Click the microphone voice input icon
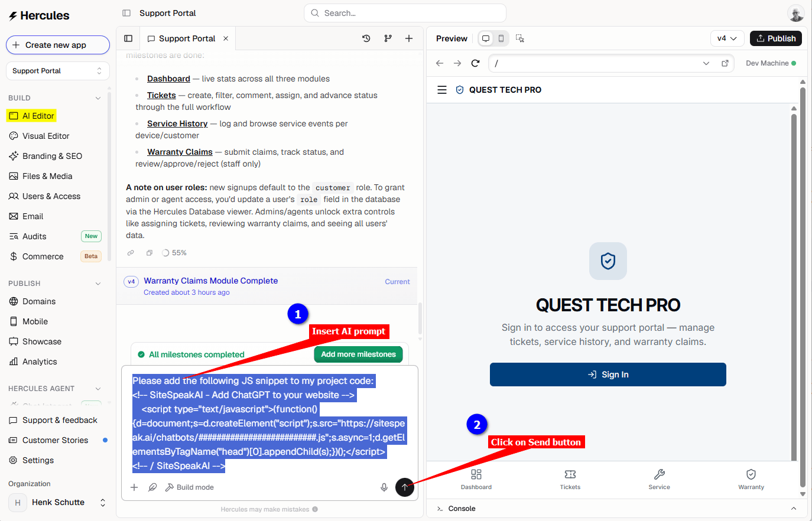The image size is (812, 521). click(384, 487)
